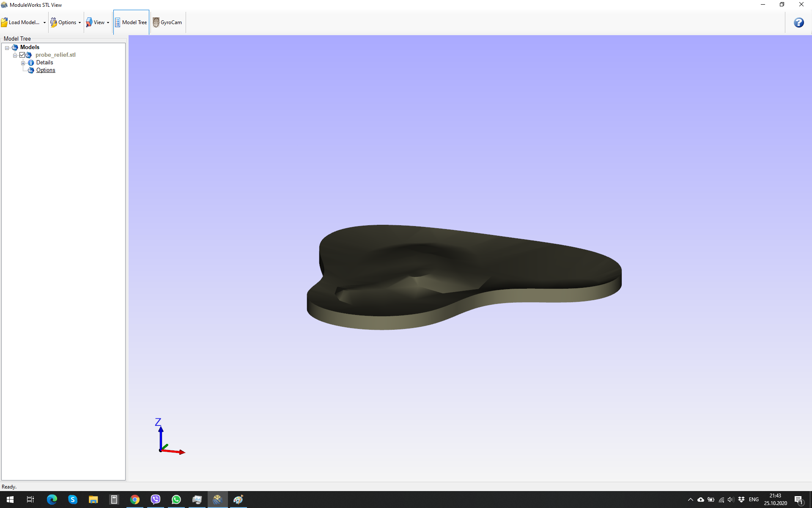The image size is (812, 508).
Task: Select probe_relief.stl in the tree
Action: click(55, 55)
